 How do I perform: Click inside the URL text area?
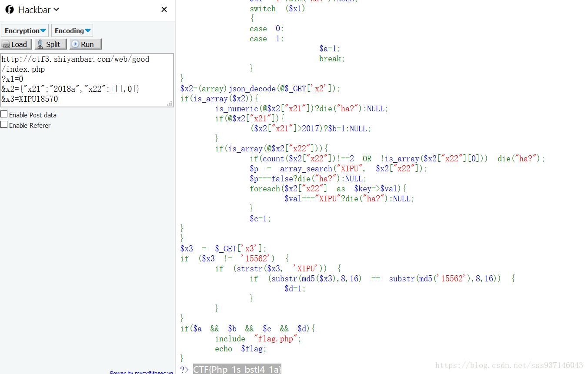tap(87, 80)
